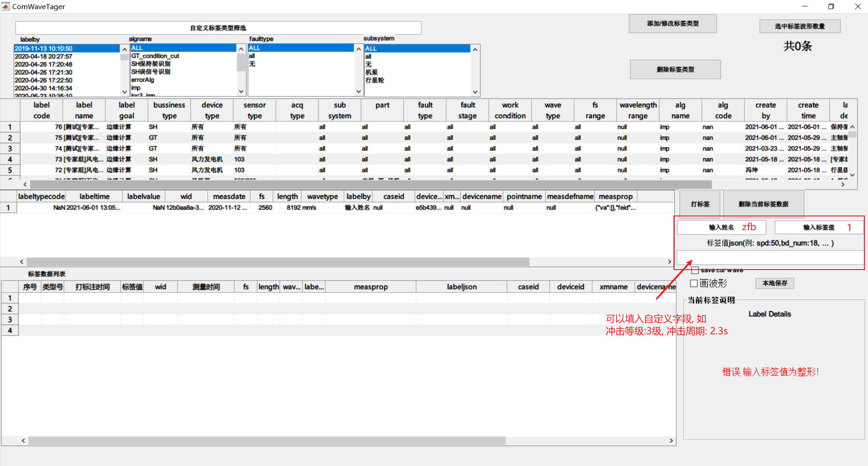This screenshot has width=868, height=466.
Task: Select 2020-04-30 14:16:34 in labelby list
Action: 67,88
